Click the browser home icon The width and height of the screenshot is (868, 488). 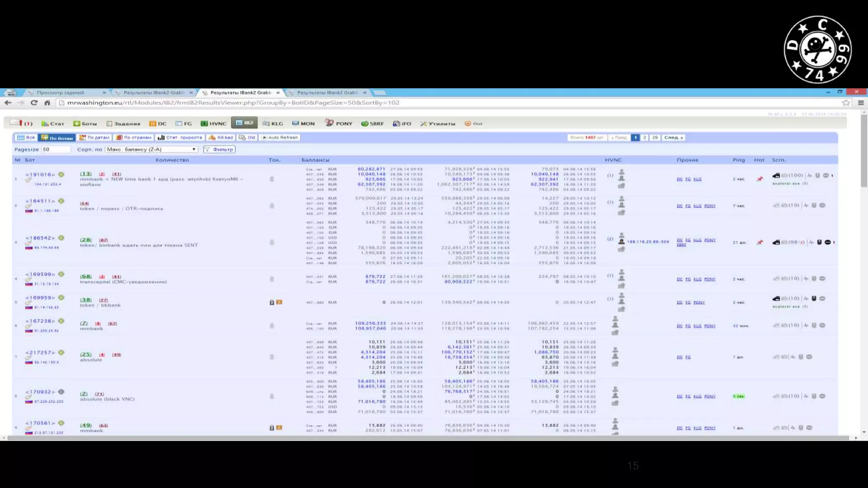coord(47,103)
